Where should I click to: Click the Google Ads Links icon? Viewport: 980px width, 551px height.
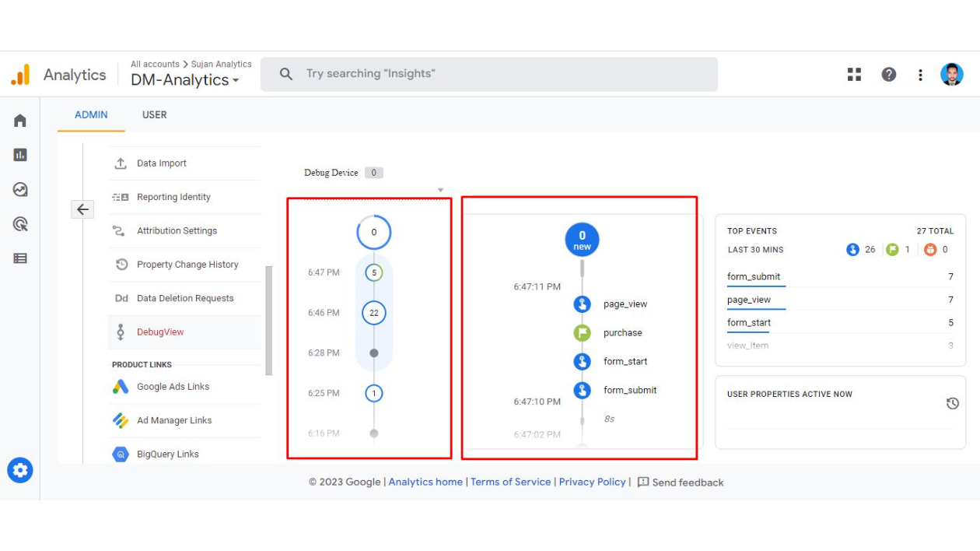[x=121, y=387]
